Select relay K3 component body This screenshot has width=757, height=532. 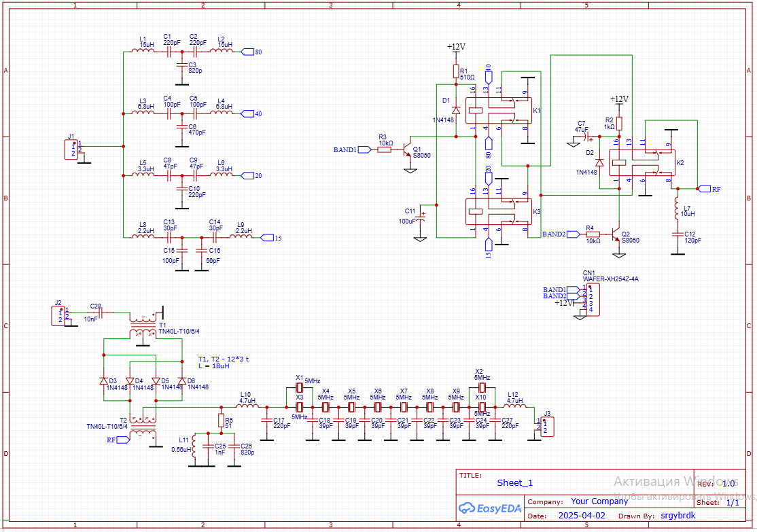pyautogui.click(x=503, y=212)
